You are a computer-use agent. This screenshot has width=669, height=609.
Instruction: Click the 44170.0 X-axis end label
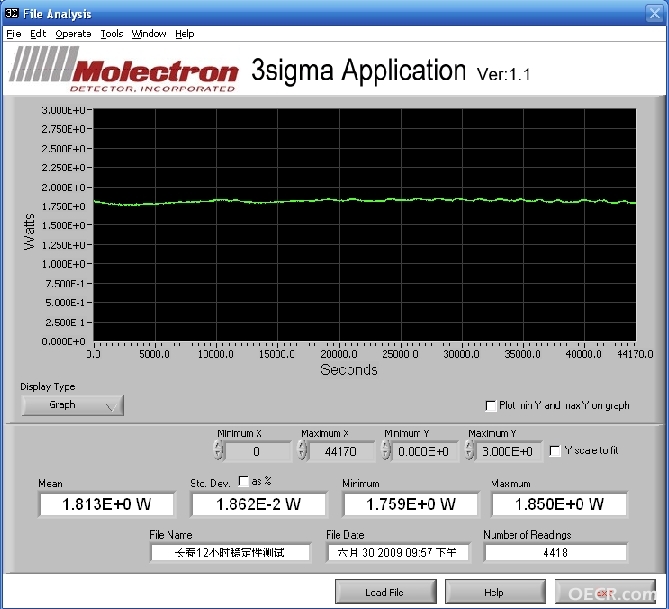pos(635,354)
